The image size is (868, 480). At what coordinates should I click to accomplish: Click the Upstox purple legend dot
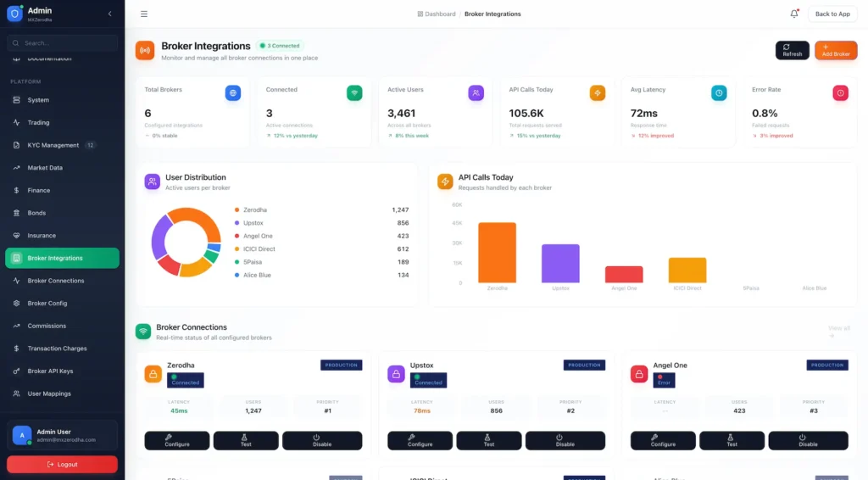(237, 223)
